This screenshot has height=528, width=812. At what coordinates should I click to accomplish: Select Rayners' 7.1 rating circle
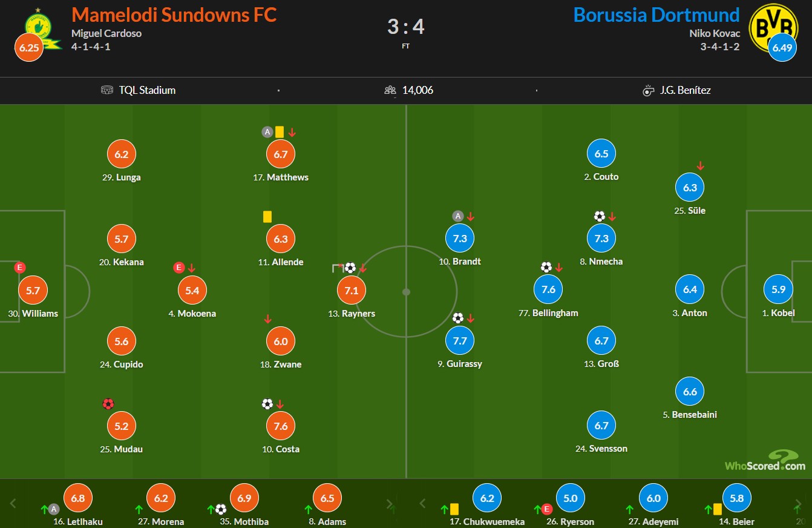[352, 290]
